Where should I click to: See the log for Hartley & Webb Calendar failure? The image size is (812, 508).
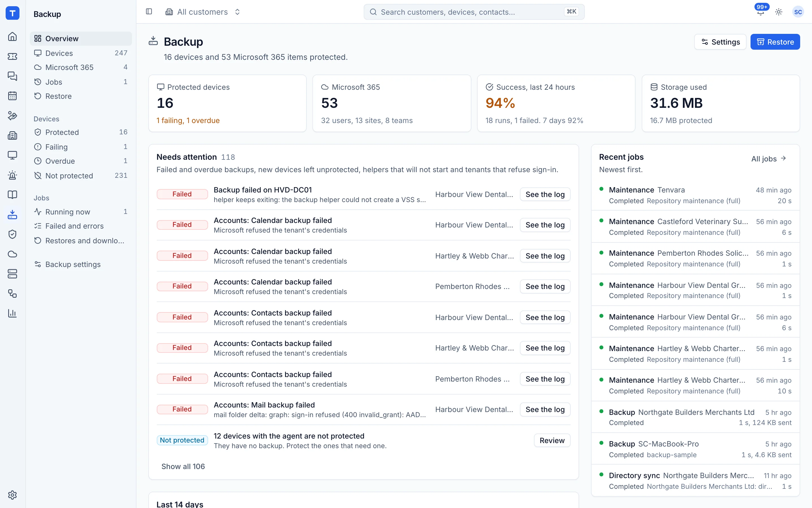coord(545,256)
